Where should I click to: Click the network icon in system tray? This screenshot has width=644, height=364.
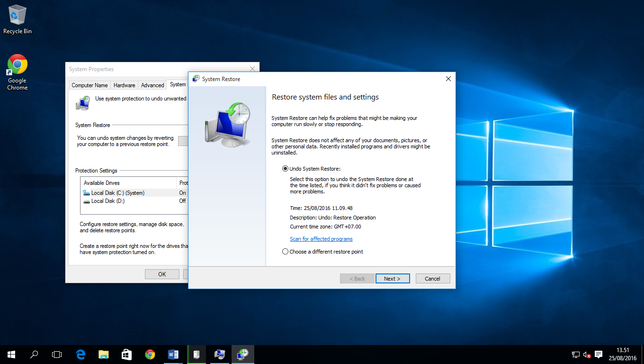[x=575, y=354]
